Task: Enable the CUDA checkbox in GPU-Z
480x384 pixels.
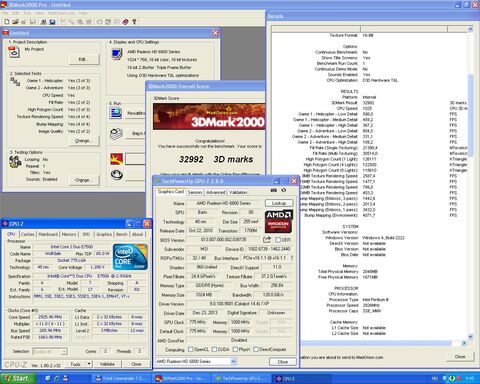Action: 214,349
